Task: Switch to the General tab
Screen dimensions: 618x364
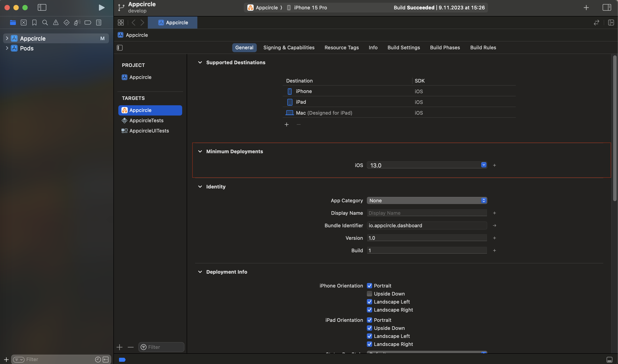Action: [x=244, y=48]
